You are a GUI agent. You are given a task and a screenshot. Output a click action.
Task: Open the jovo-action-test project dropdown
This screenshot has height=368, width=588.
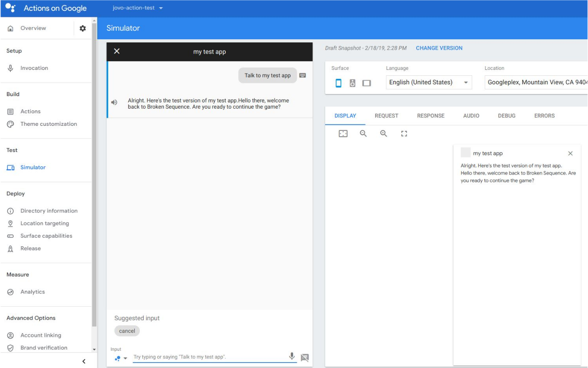(138, 8)
